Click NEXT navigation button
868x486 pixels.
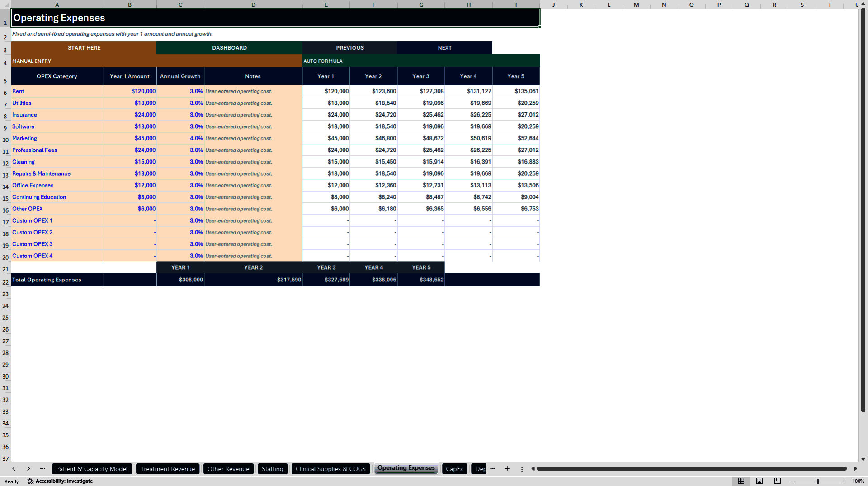click(x=445, y=48)
